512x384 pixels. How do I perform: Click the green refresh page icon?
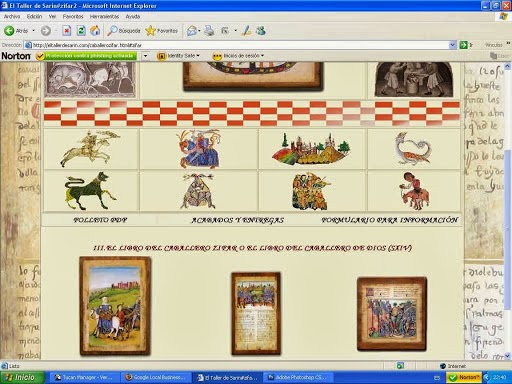pos(81,31)
